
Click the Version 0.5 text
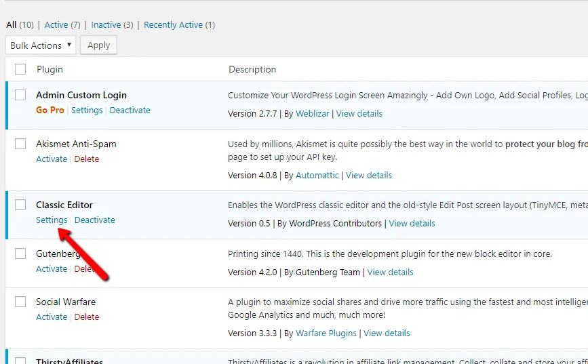(249, 224)
